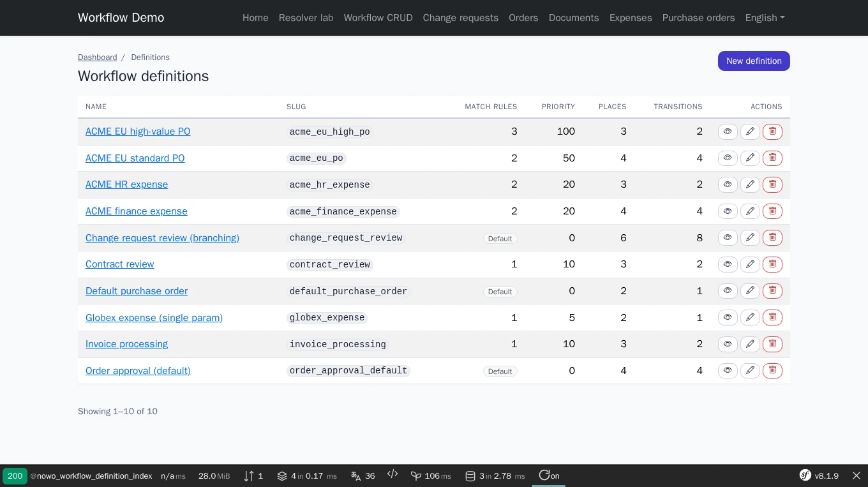Edit ACME EU high-value PO via pencil icon
The height and width of the screenshot is (487, 868).
pos(750,131)
